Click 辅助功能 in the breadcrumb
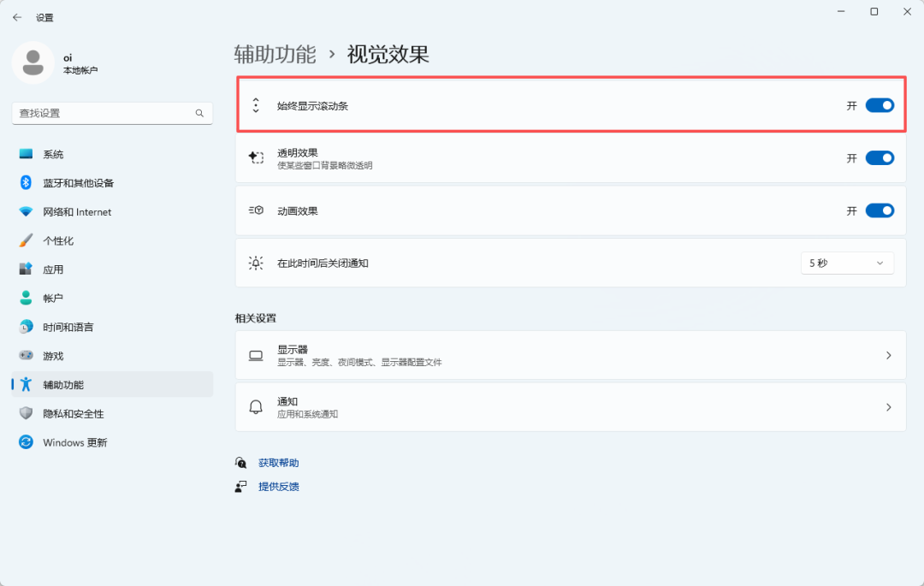Image resolution: width=924 pixels, height=586 pixels. click(x=275, y=54)
